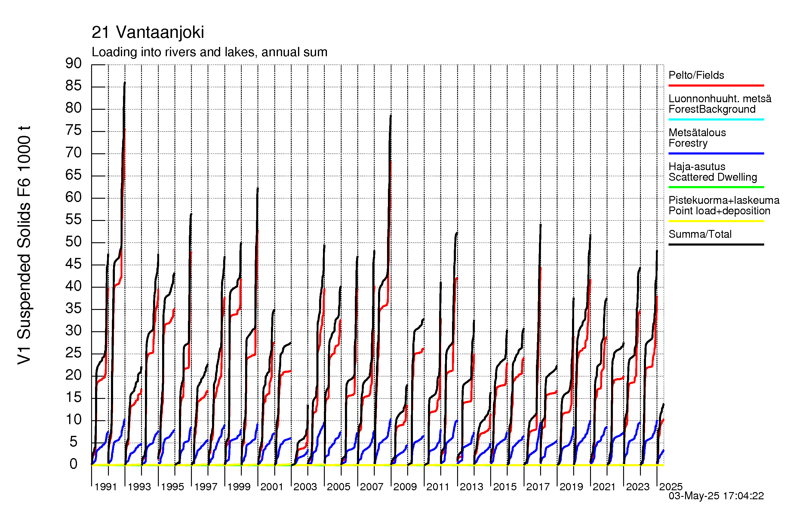Click the black Summa/Total legend line
Screen dimensions: 812x511
point(716,244)
